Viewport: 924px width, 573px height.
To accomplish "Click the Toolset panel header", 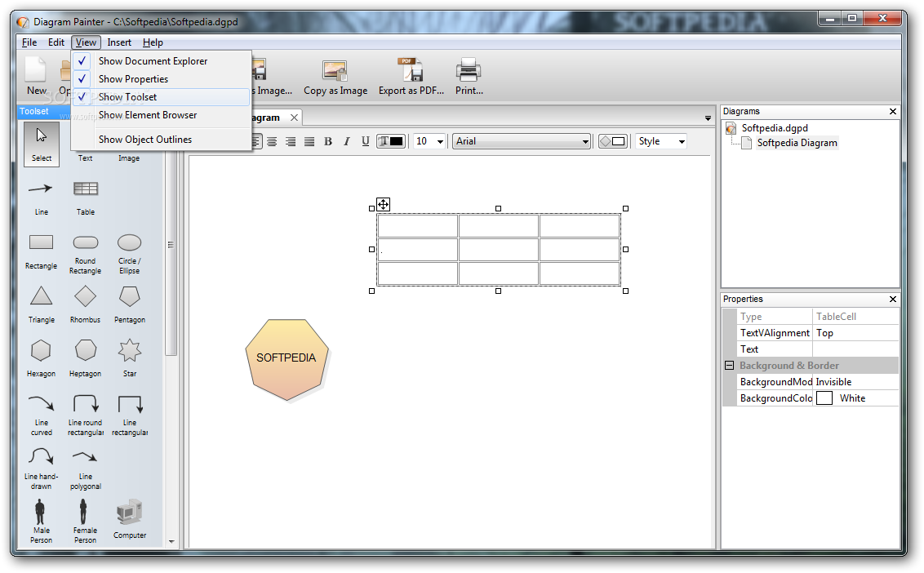I will pos(44,111).
